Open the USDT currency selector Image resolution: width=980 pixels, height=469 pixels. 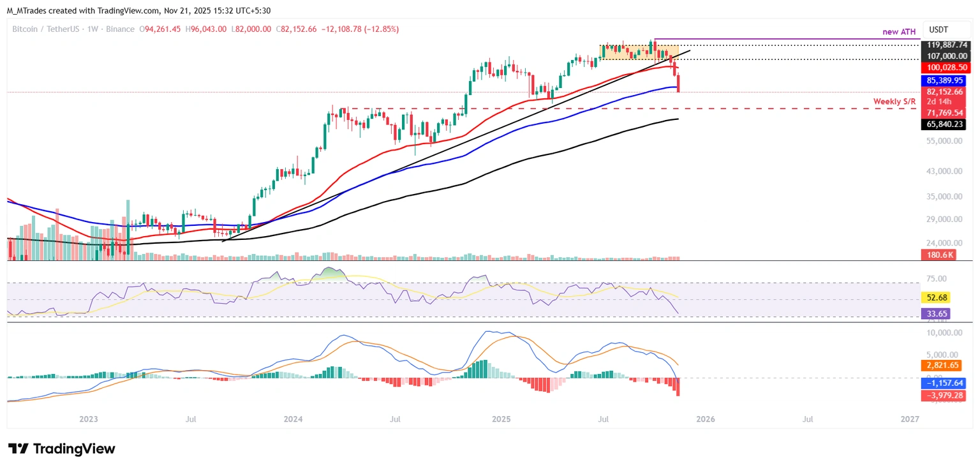coord(938,29)
